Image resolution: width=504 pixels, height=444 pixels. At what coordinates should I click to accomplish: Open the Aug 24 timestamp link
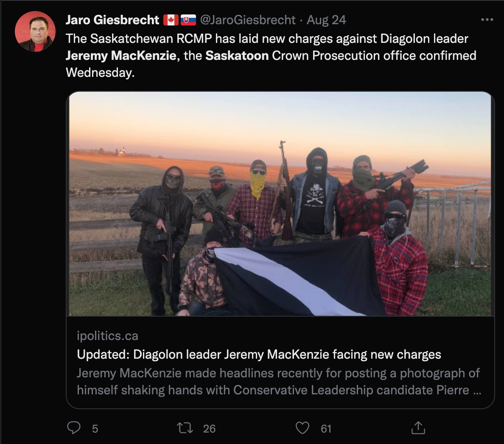pos(326,20)
